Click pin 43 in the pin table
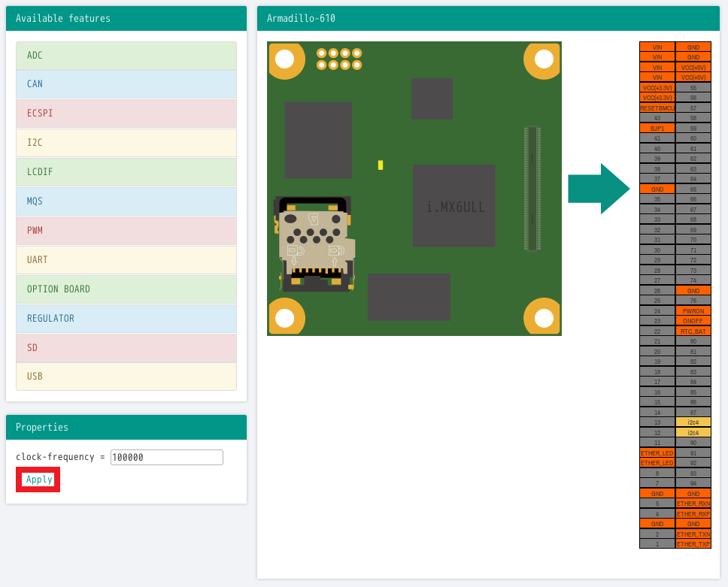Screen dimensions: 728x587 click(657, 118)
